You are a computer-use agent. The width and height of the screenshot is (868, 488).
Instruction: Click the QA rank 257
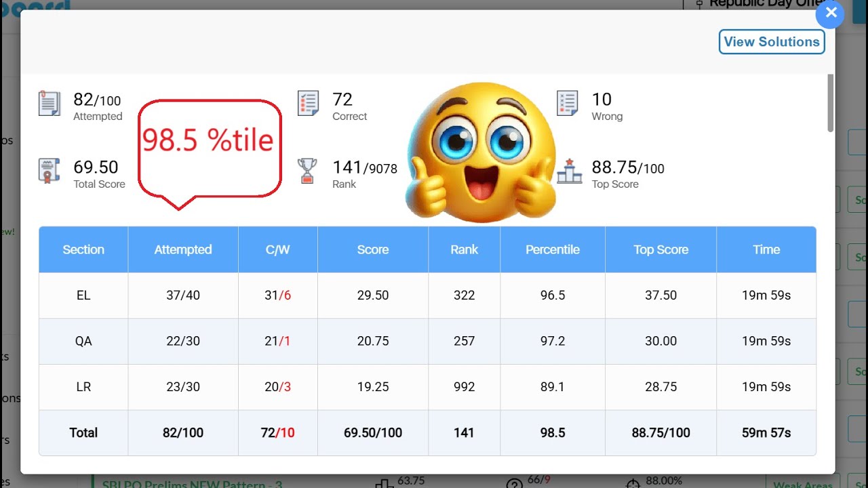[x=465, y=341]
